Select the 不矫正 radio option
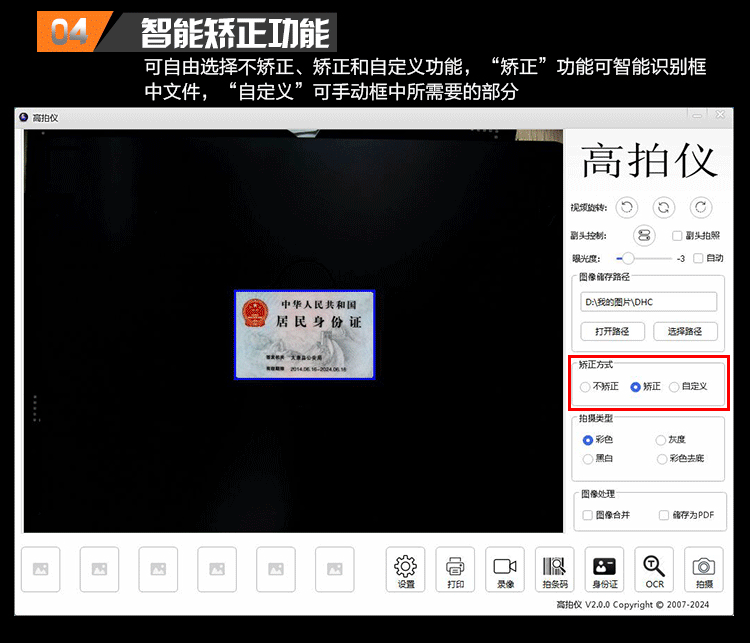This screenshot has height=643, width=750. pos(585,387)
